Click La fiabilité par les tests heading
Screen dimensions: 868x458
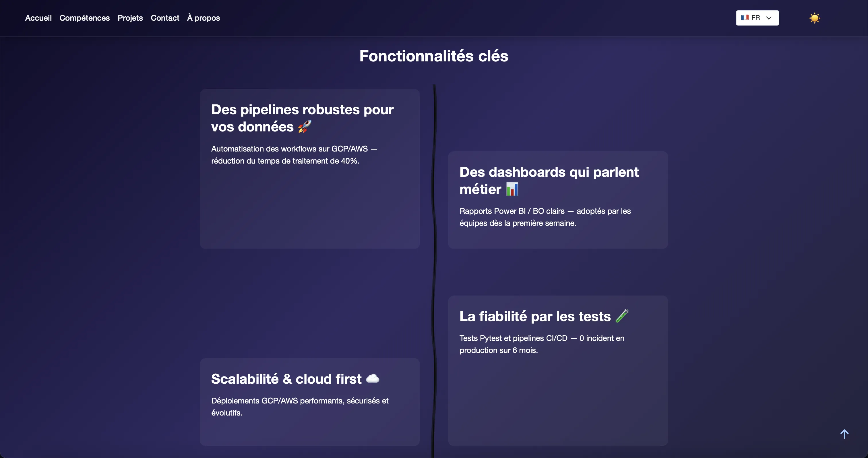[x=535, y=317]
